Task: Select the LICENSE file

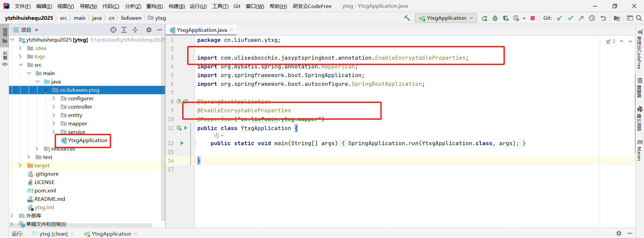Action: (x=41, y=182)
